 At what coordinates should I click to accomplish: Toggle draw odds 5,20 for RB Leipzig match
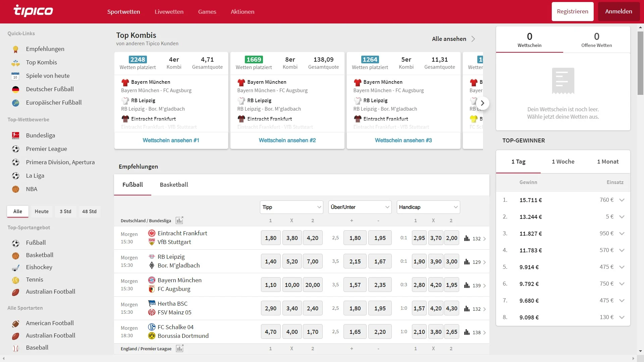click(292, 261)
